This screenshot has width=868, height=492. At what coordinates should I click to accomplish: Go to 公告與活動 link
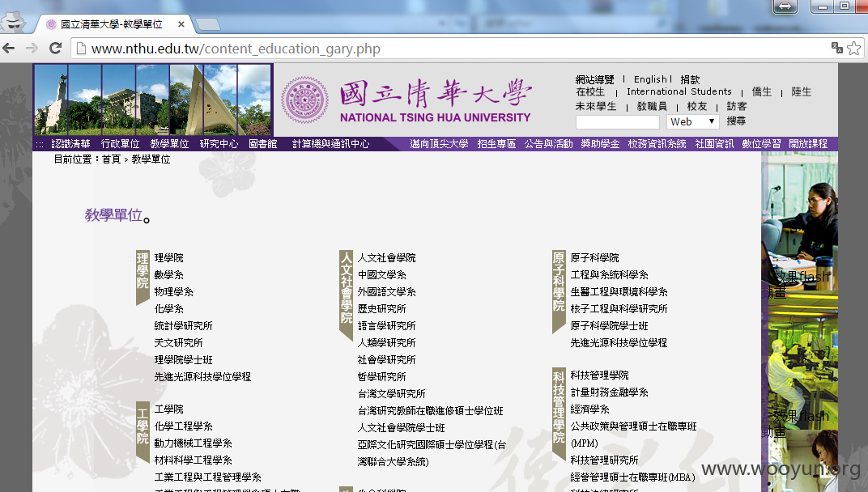pyautogui.click(x=549, y=144)
